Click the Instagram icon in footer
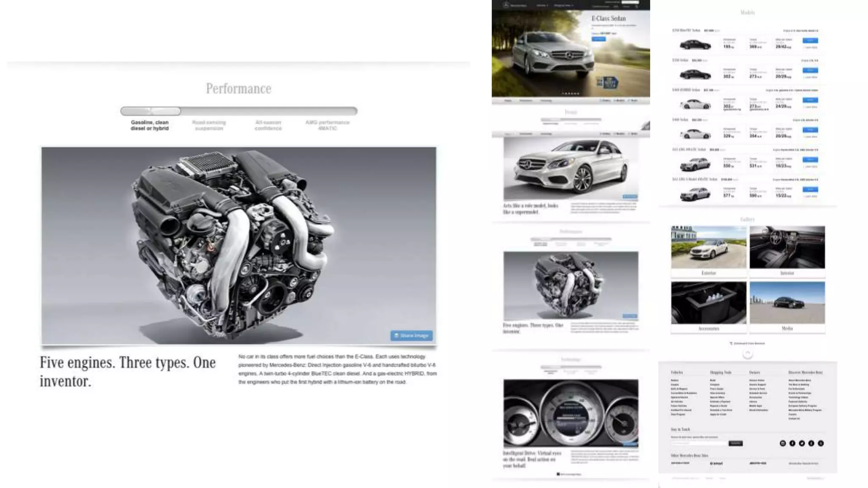This screenshot has width=868, height=488. point(782,443)
